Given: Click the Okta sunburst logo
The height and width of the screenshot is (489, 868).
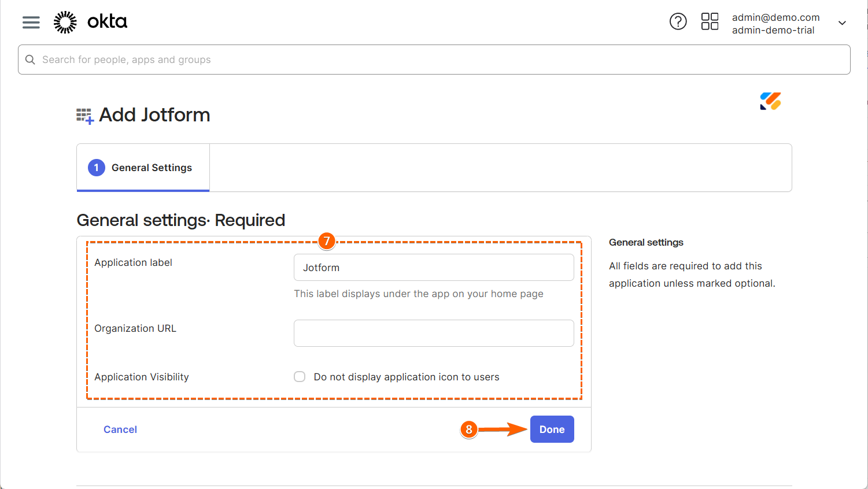Looking at the screenshot, I should pos(65,22).
